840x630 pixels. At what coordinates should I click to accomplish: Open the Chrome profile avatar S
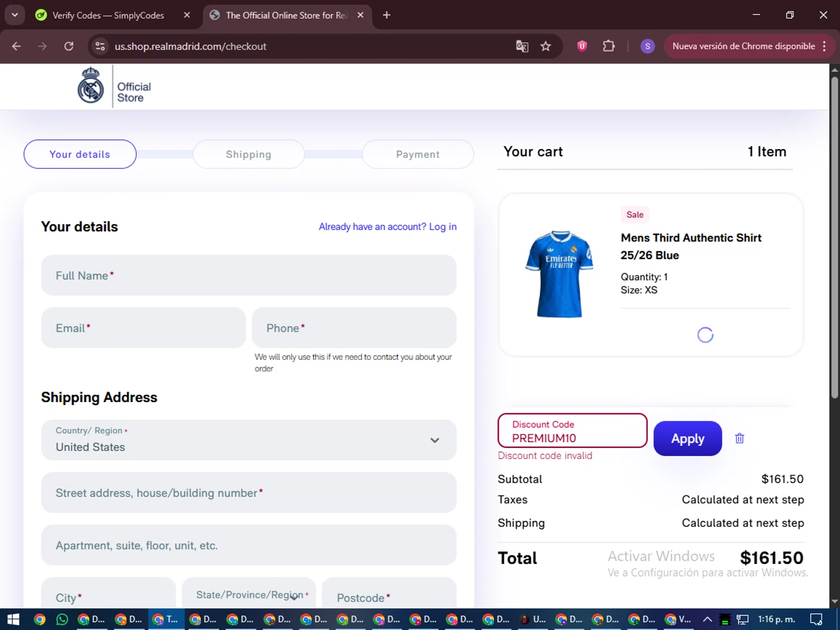point(647,46)
